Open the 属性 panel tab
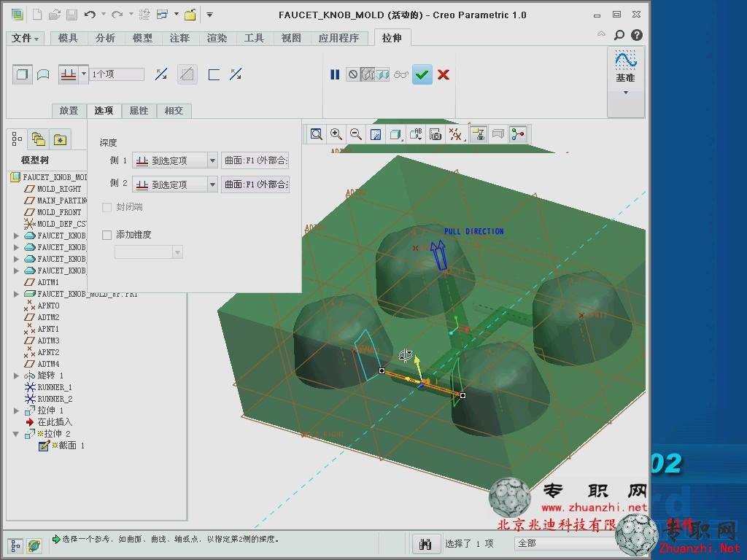Screen dimensions: 747x560 point(139,111)
